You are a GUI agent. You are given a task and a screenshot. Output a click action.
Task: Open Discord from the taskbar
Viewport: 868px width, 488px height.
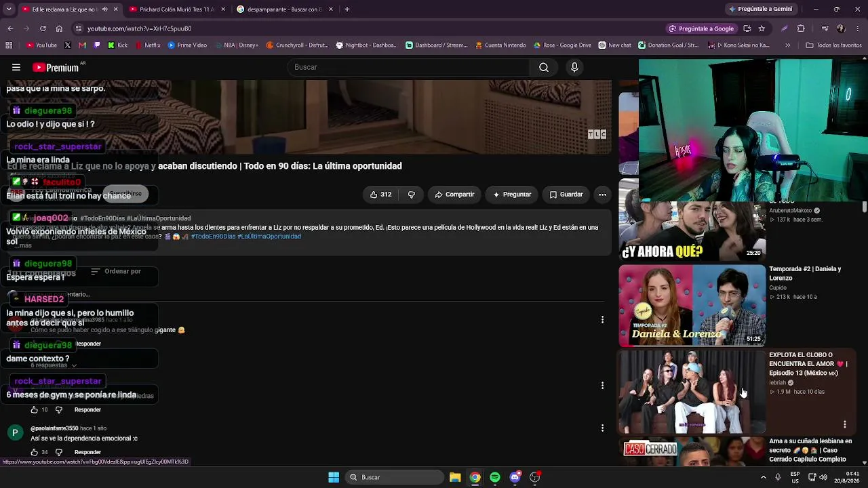coord(515,477)
